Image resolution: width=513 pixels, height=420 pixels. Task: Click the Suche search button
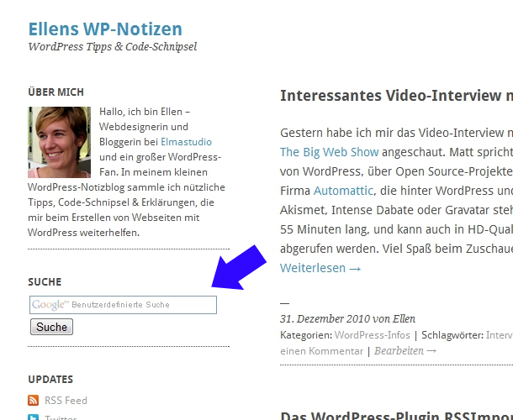pyautogui.click(x=51, y=327)
